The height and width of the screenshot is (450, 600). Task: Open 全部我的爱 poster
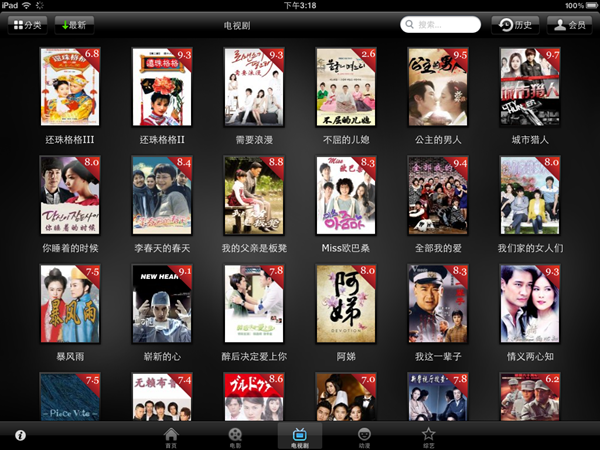coord(438,195)
